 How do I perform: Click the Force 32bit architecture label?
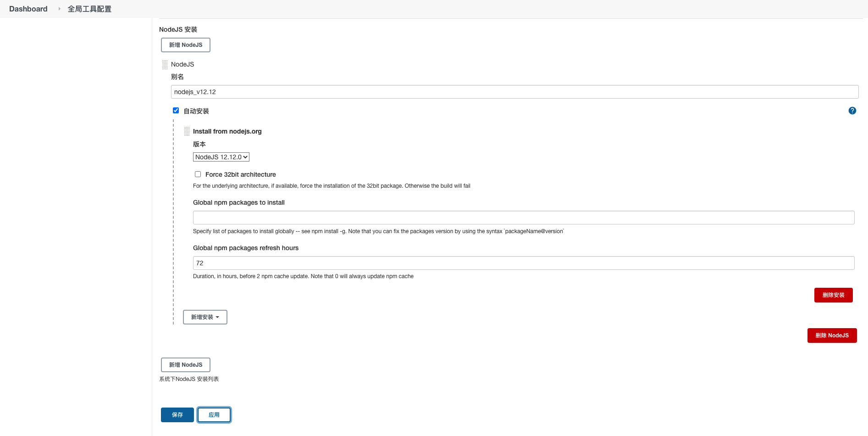[241, 174]
